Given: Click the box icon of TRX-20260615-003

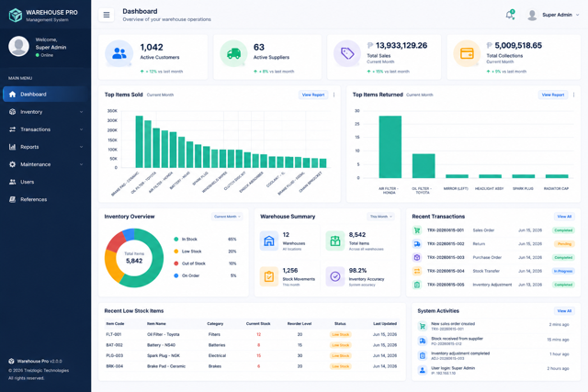Looking at the screenshot, I should (x=417, y=257).
